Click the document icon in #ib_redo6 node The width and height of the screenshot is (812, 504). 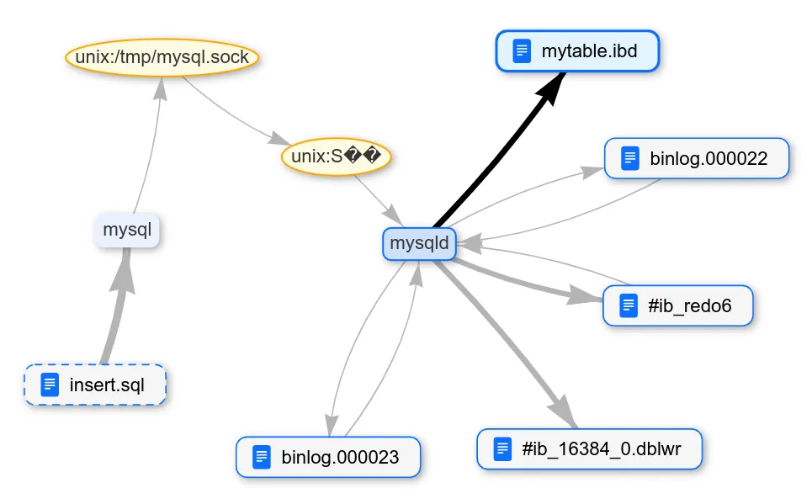(x=629, y=306)
